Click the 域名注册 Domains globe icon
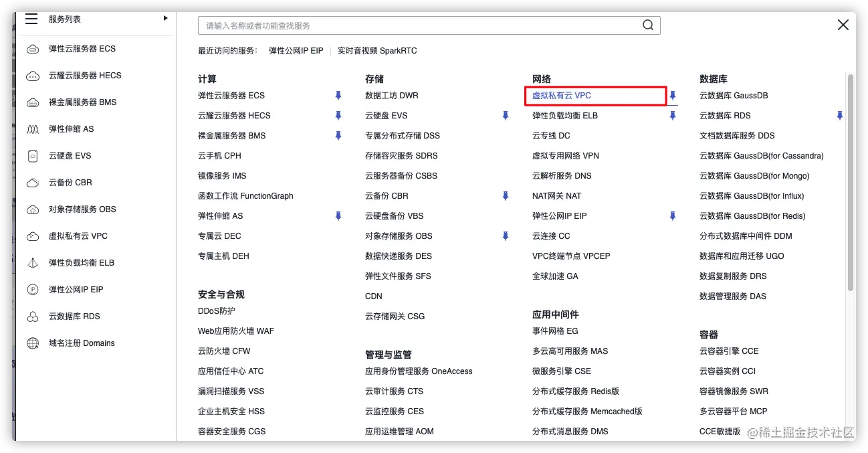 pyautogui.click(x=33, y=343)
